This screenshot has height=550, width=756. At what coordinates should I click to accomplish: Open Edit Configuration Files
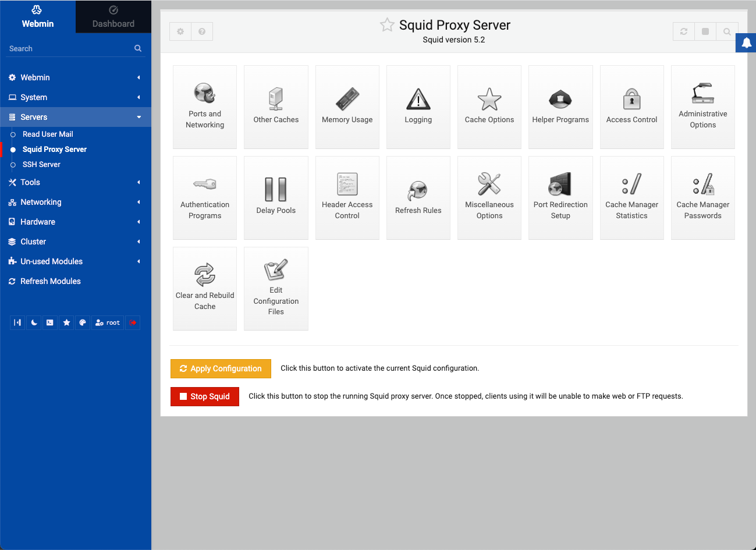(x=276, y=289)
